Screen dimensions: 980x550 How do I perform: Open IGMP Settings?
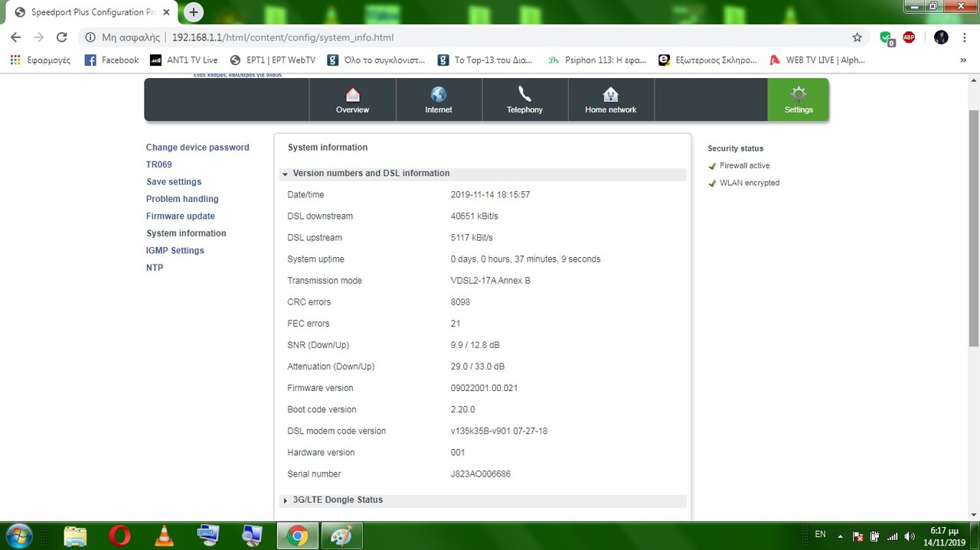tap(175, 251)
